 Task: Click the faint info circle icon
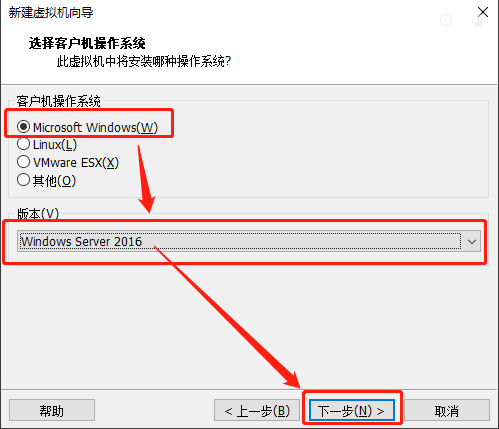(x=446, y=20)
